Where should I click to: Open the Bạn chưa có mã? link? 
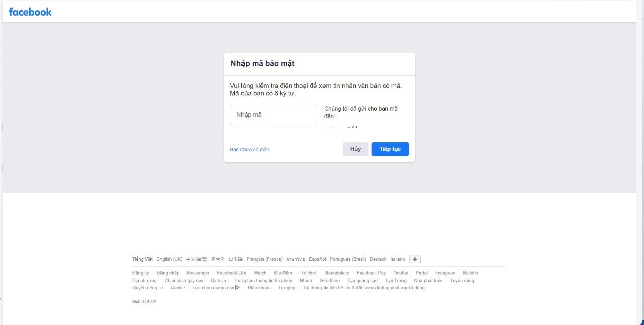[250, 149]
